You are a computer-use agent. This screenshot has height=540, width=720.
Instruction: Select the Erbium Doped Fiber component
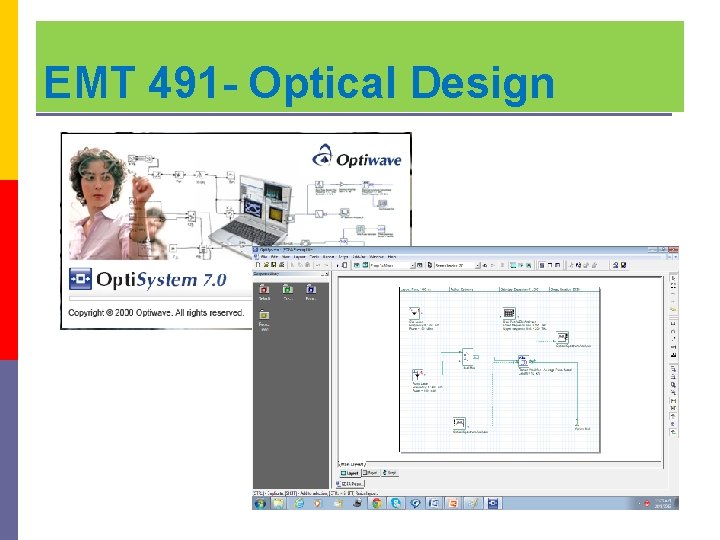coord(523,360)
